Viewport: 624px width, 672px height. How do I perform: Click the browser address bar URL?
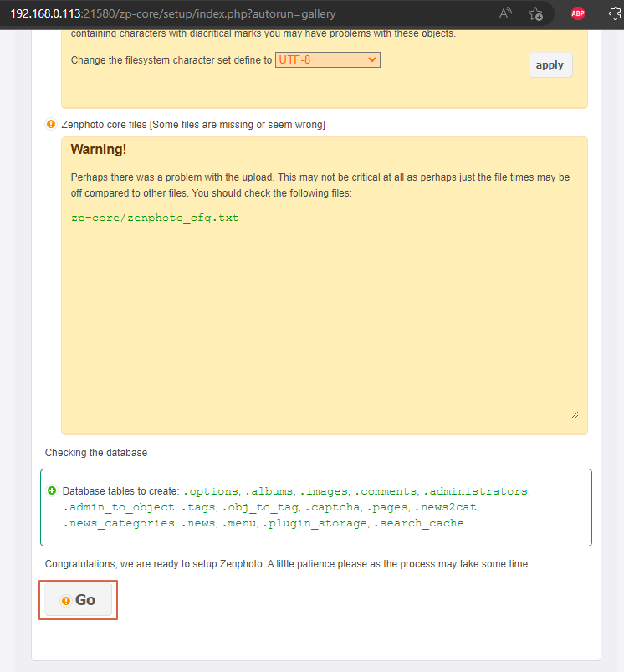point(173,13)
